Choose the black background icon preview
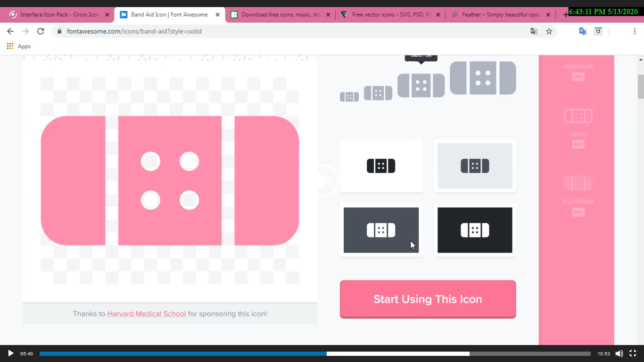 [475, 230]
